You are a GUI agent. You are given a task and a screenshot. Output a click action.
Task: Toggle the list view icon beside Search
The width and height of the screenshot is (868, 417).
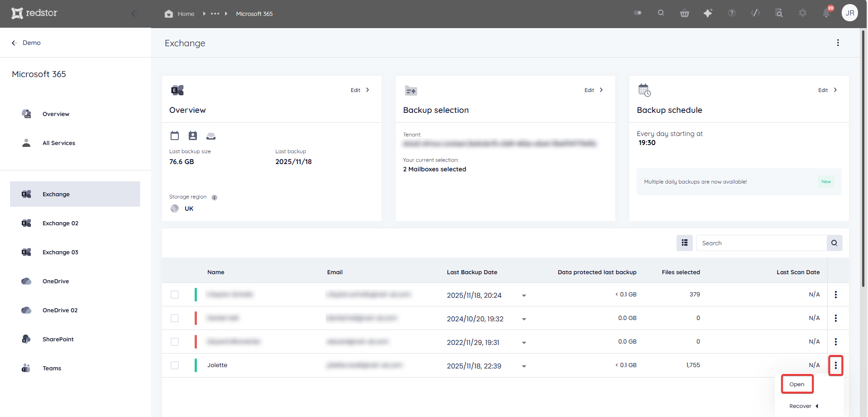685,243
